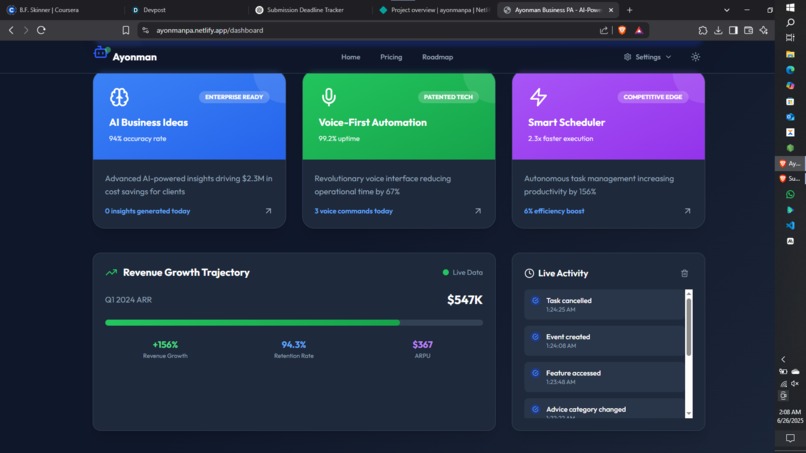The image size is (806, 453).
Task: Open '3 voice commands today' link
Action: (x=354, y=211)
